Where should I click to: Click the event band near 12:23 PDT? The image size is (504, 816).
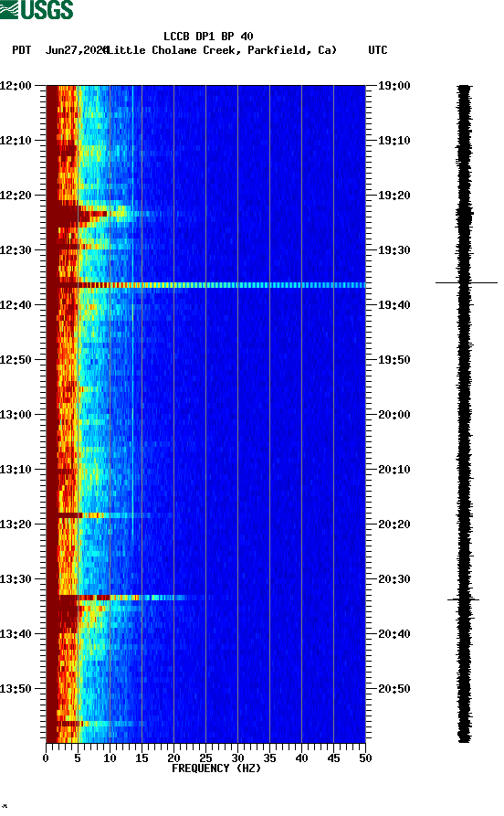click(99, 214)
